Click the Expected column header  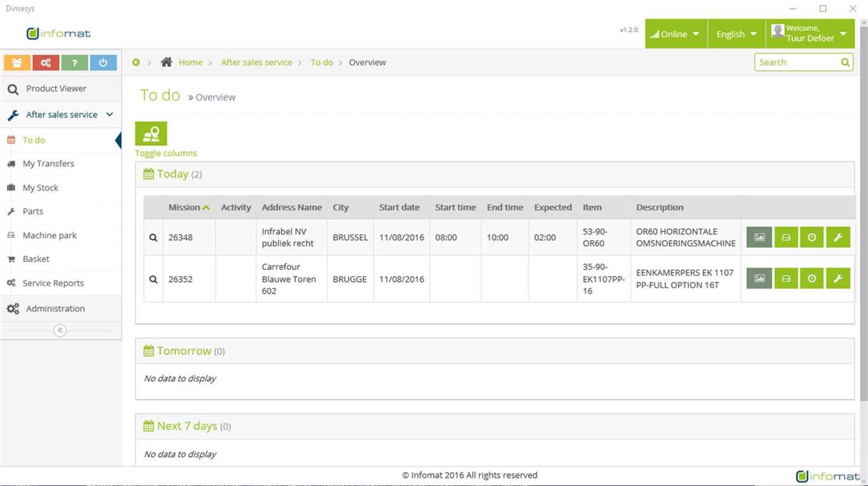point(553,207)
